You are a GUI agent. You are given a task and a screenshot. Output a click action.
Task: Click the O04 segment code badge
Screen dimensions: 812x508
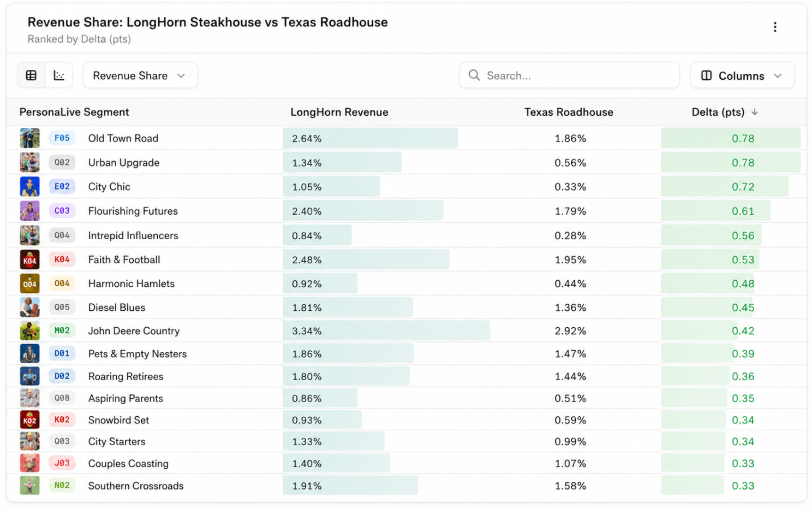click(x=62, y=283)
